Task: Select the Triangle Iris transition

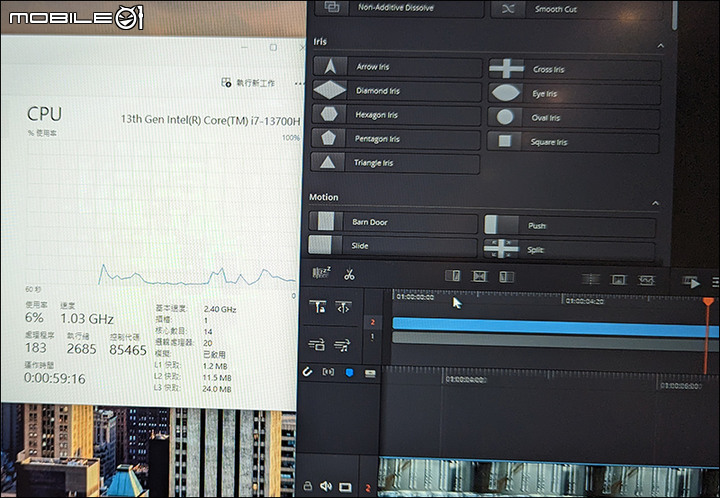Action: (x=395, y=162)
